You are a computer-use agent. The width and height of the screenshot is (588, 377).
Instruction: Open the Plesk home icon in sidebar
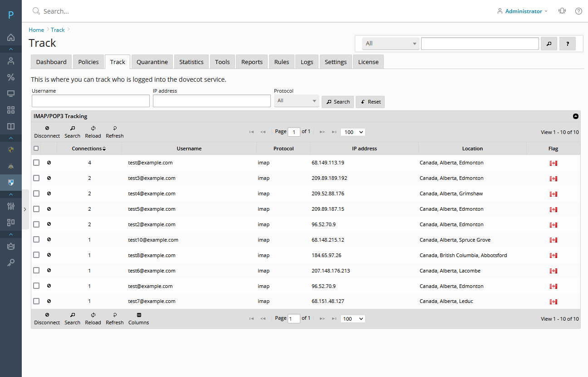pos(11,37)
